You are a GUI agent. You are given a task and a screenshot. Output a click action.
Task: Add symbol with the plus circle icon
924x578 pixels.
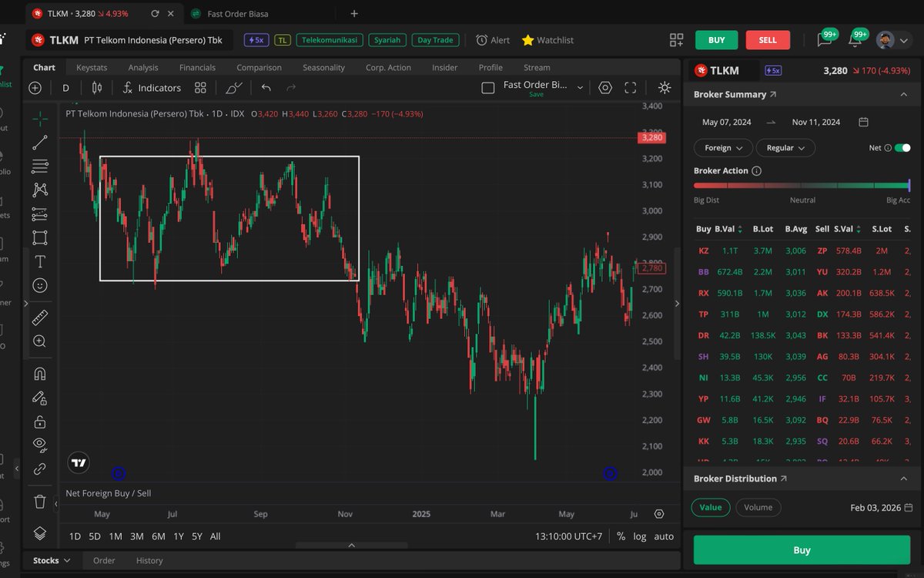pos(35,88)
